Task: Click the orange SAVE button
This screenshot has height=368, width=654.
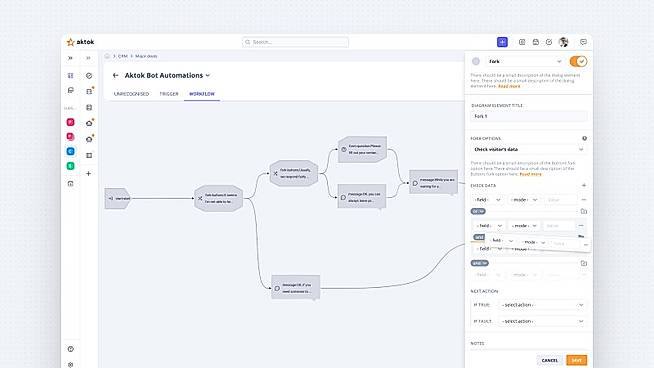Action: point(576,360)
